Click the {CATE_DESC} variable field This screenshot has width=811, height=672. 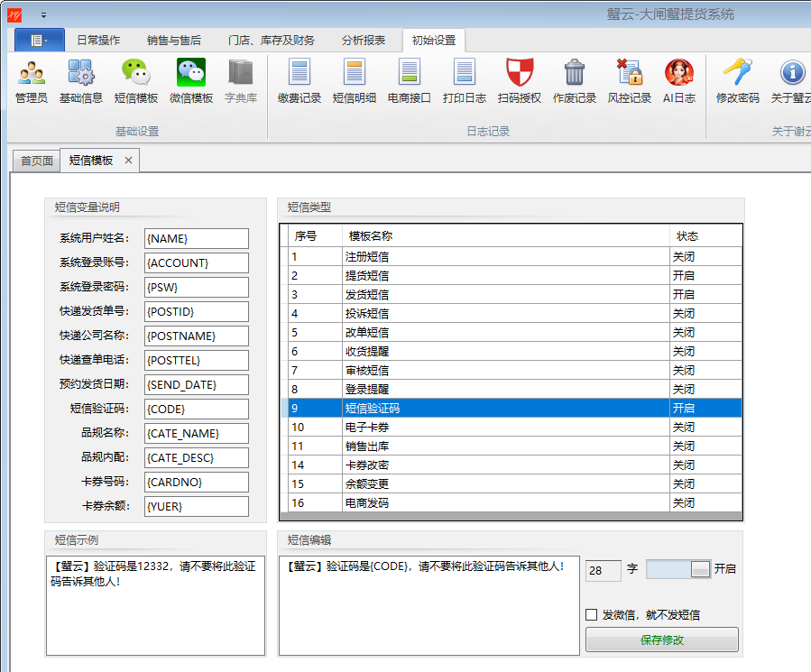tap(197, 457)
